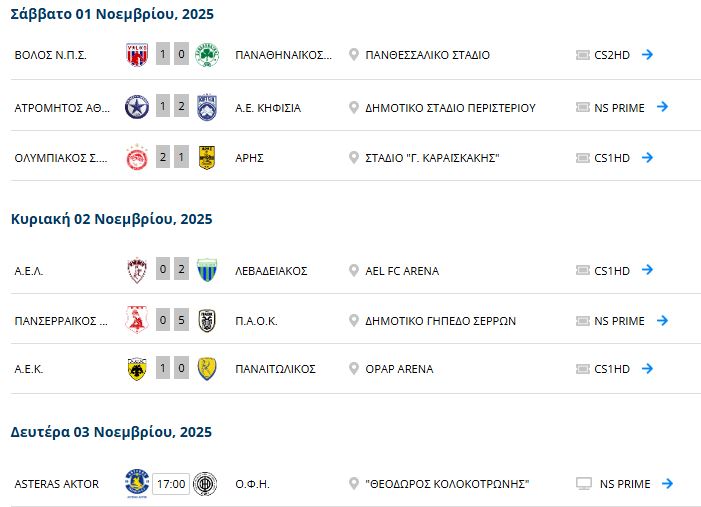701x507 pixels.
Task: Click the Asteras Aktor blue-yellow crest
Action: pos(136,484)
